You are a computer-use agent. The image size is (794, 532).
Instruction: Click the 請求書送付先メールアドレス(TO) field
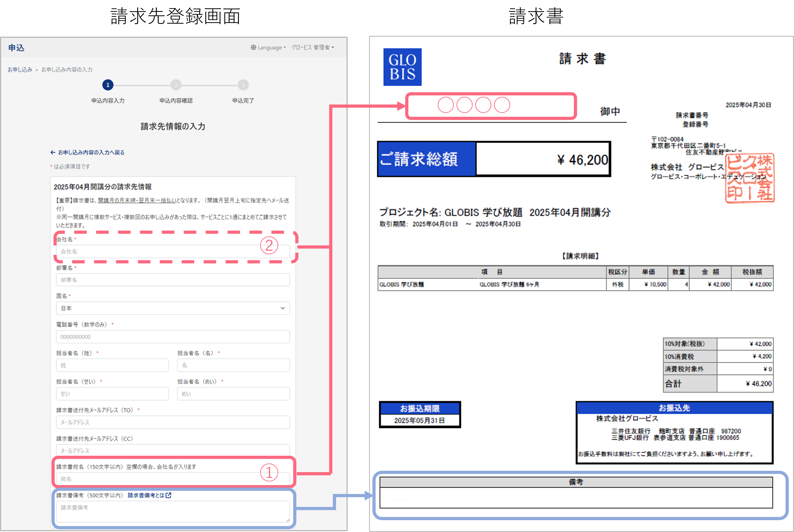pos(173,423)
